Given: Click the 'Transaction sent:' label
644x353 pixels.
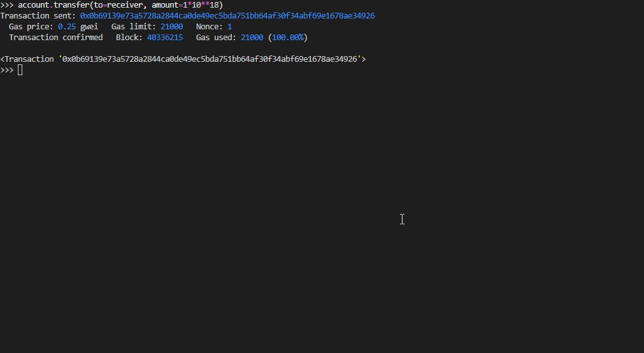Looking at the screenshot, I should pos(38,16).
